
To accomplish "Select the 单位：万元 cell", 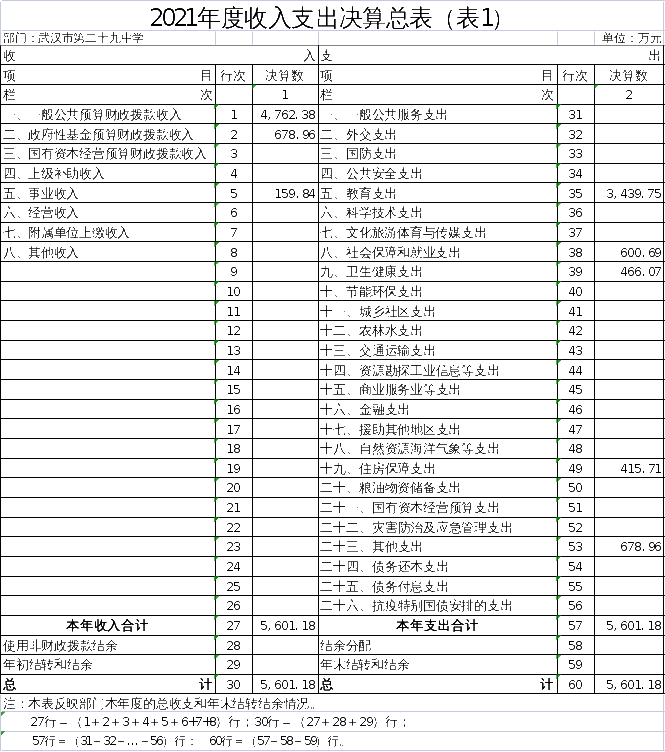I will 629,38.
